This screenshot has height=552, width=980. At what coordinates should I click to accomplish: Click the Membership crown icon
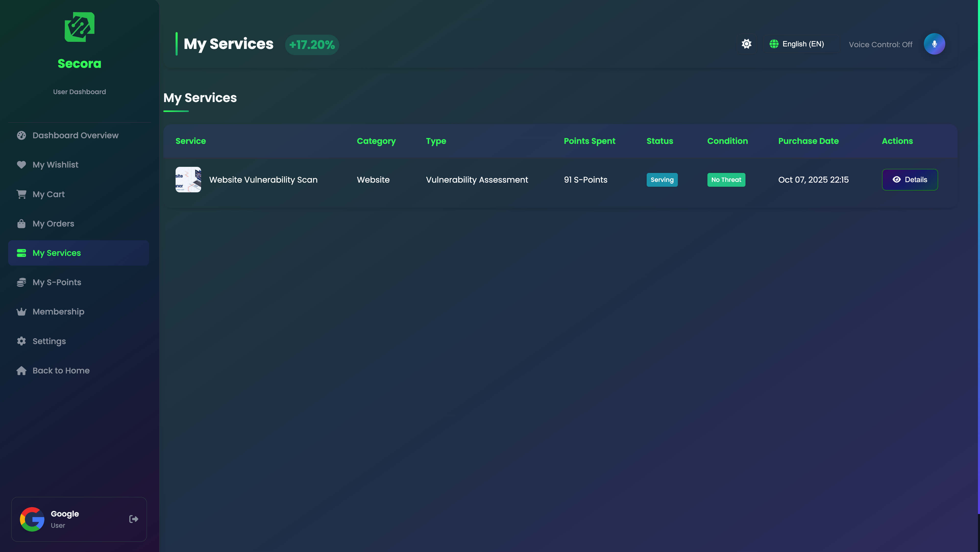(21, 312)
